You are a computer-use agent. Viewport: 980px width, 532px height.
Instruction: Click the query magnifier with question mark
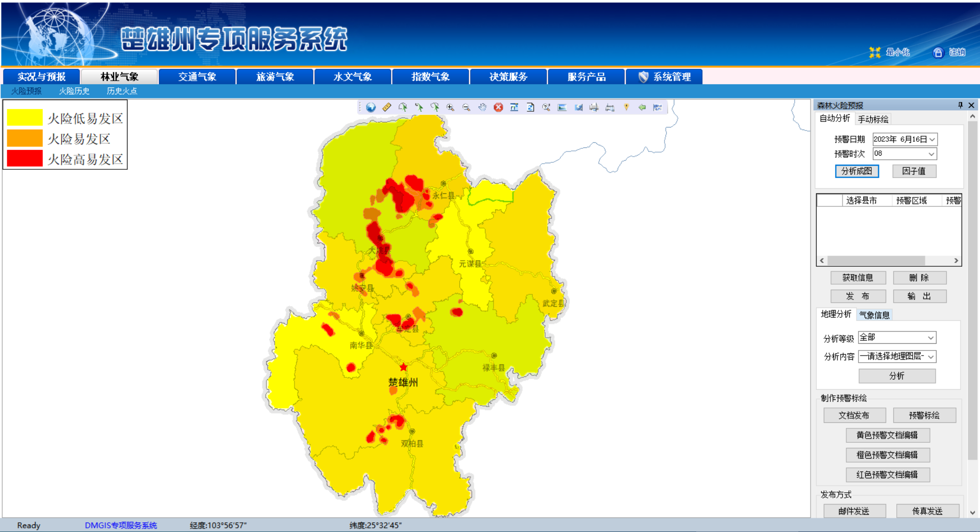546,107
